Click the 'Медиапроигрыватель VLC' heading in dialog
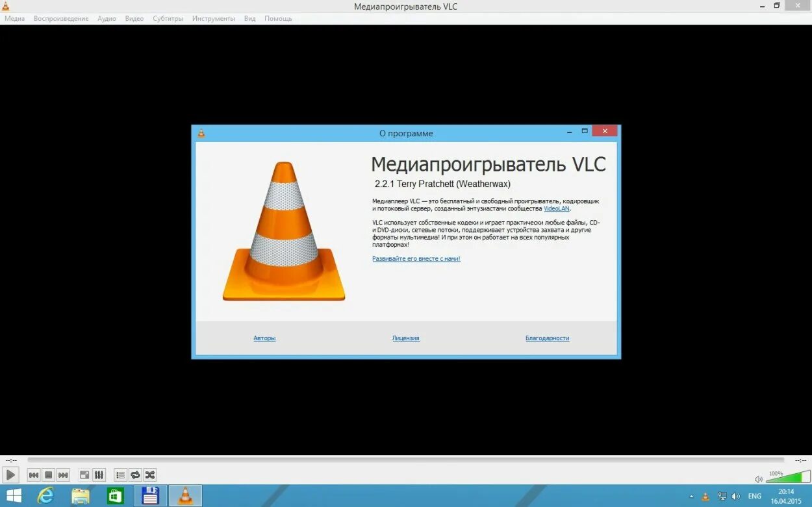This screenshot has width=812, height=507. [488, 164]
